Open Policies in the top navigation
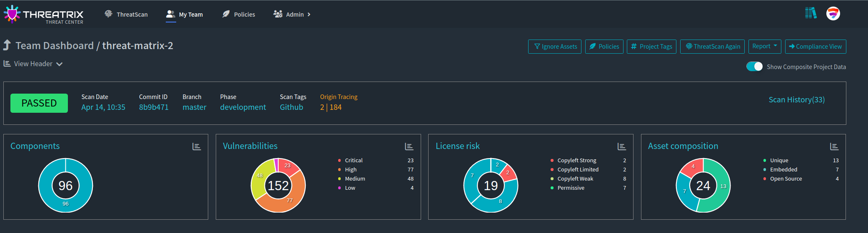Screen dimensions: 868x233 pos(239,15)
